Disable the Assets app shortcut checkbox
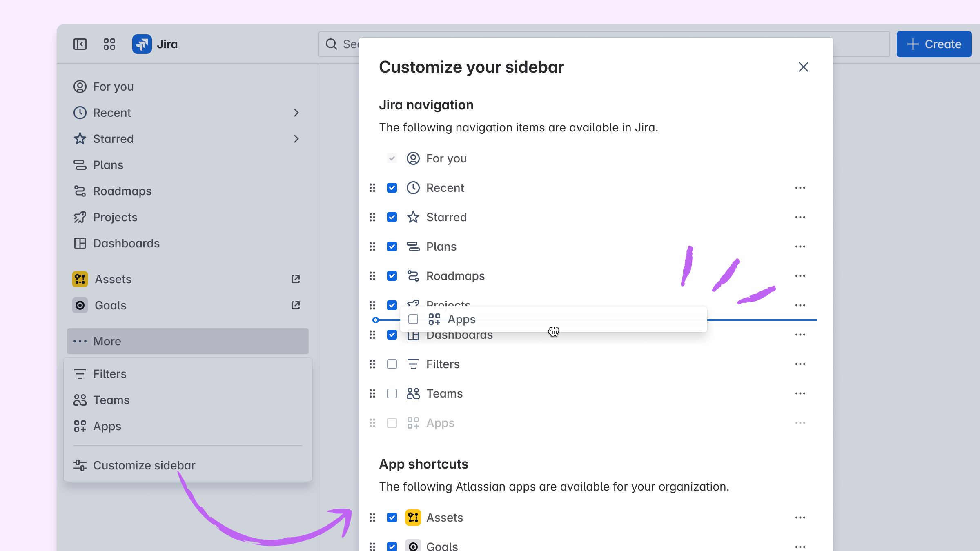The width and height of the screenshot is (980, 551). [x=392, y=518]
